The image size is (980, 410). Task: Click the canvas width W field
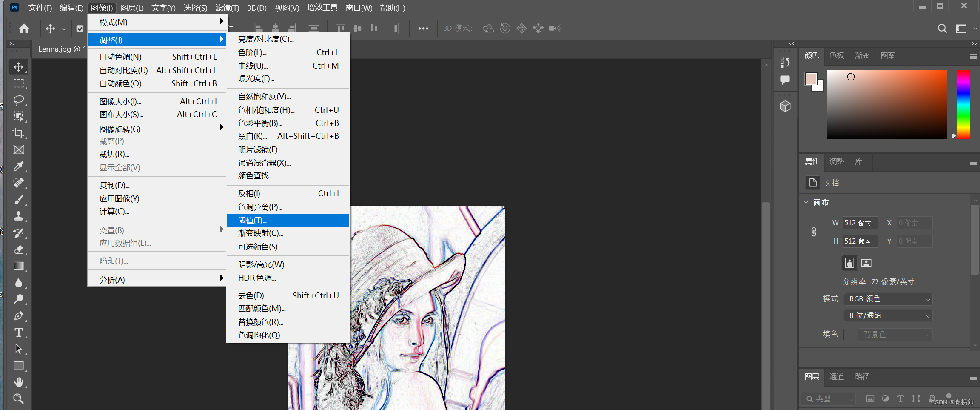(x=860, y=223)
